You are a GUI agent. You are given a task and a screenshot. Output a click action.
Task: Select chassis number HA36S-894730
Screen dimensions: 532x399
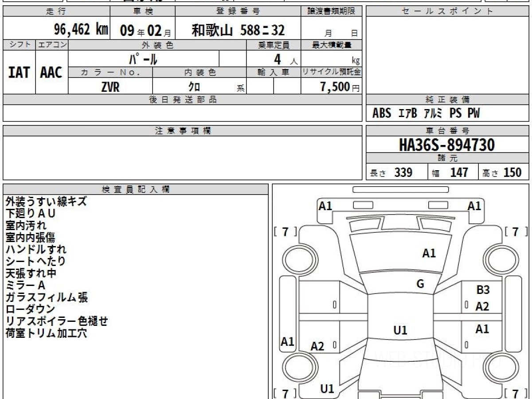(x=447, y=145)
